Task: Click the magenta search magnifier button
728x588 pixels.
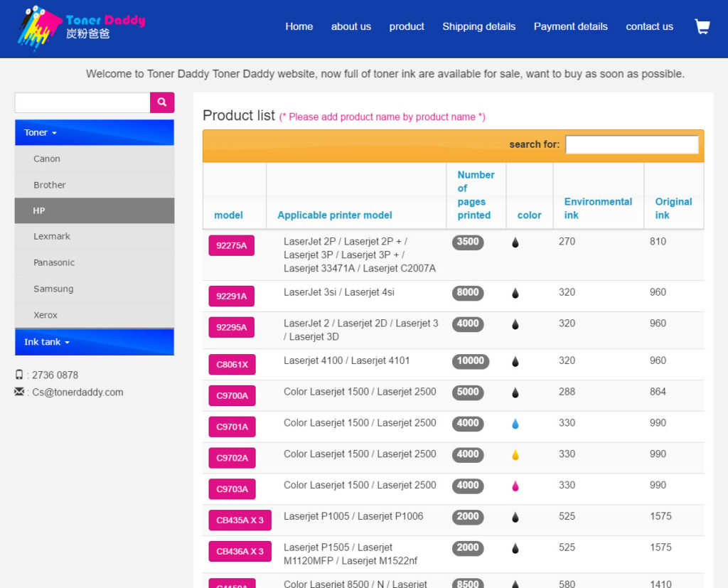Action: tap(162, 102)
